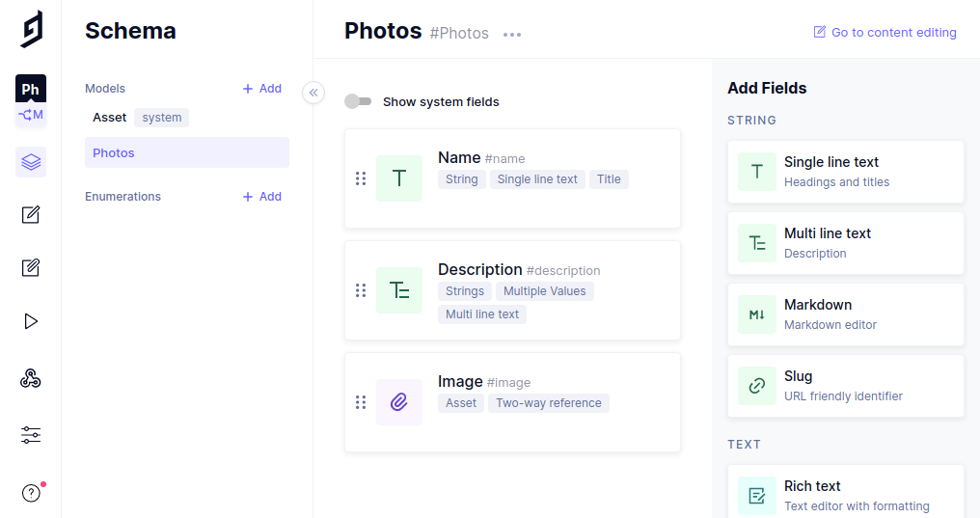Click the 'Multi line text' tag on Description
The height and width of the screenshot is (518, 980).
click(482, 314)
